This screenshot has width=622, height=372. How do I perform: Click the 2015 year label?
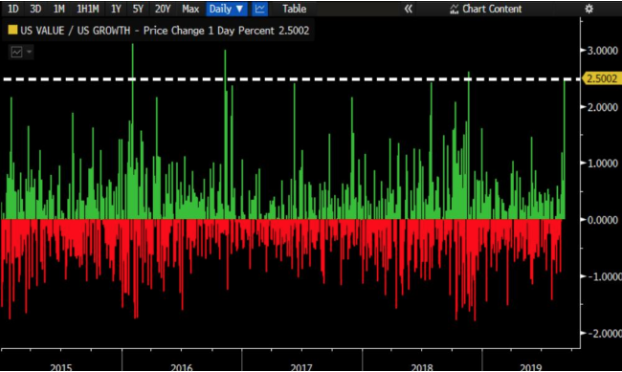tap(61, 367)
